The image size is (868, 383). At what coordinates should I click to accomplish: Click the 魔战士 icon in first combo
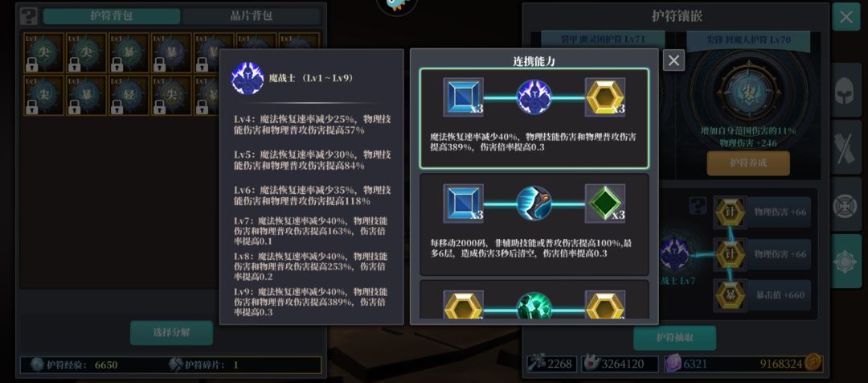tap(534, 97)
